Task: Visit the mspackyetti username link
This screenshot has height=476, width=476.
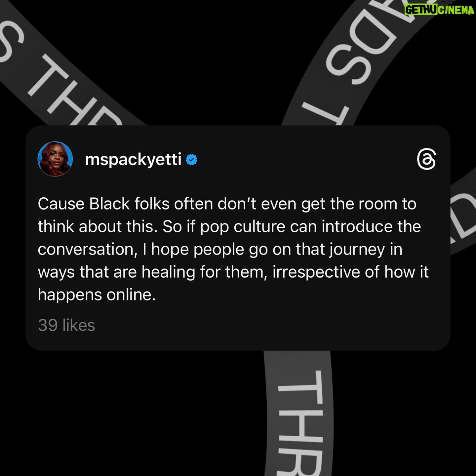Action: (x=133, y=160)
